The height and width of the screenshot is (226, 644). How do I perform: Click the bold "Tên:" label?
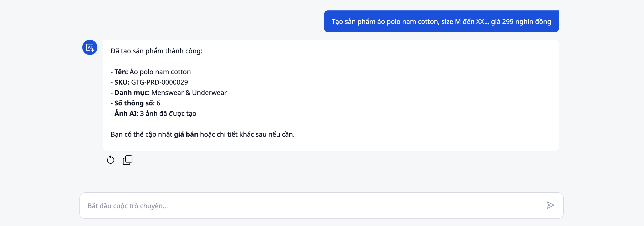coord(121,72)
